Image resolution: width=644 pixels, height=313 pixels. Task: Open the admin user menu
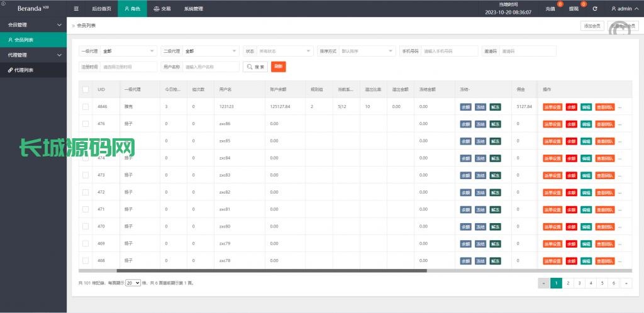point(624,9)
